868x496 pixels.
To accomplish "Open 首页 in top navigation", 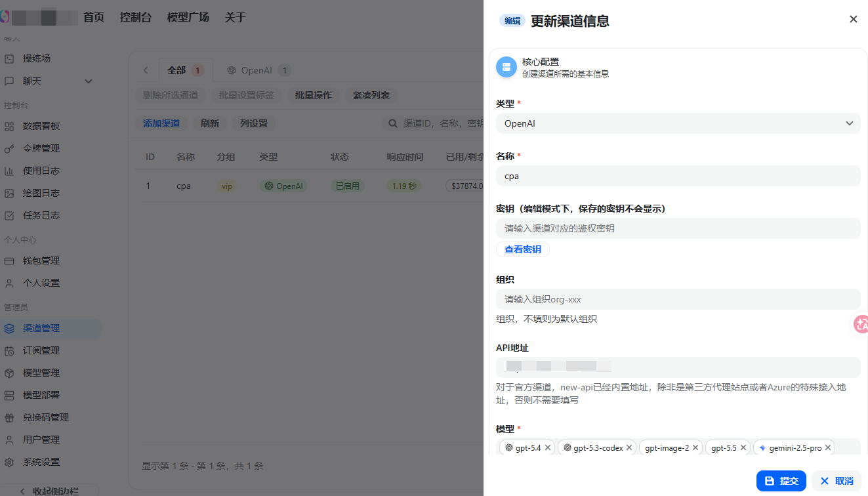I will click(x=94, y=17).
